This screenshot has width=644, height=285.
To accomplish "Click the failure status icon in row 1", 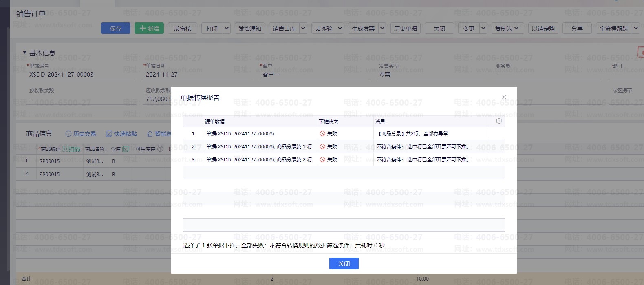I will click(322, 134).
